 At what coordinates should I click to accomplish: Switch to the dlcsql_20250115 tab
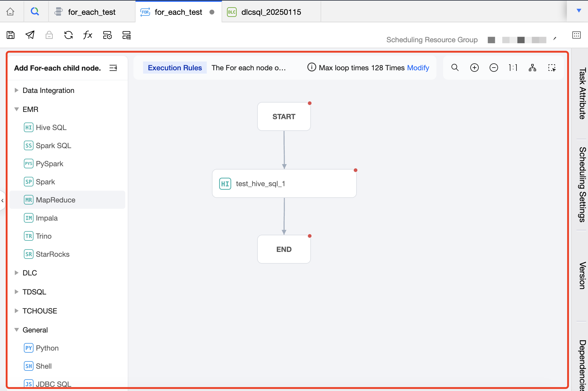pos(271,12)
